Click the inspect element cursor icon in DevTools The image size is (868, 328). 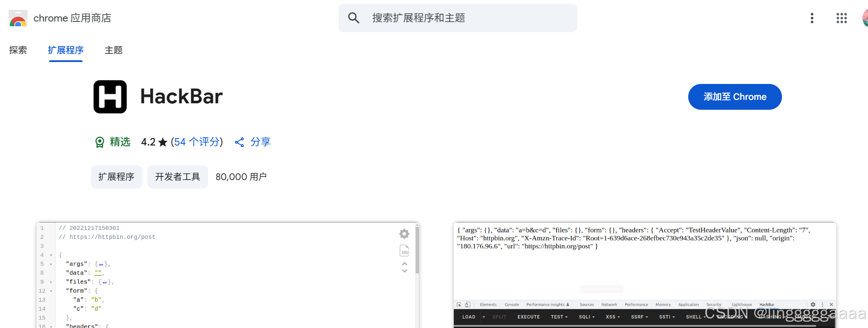(x=459, y=304)
